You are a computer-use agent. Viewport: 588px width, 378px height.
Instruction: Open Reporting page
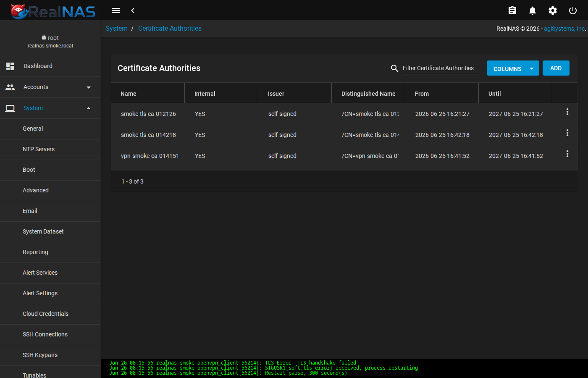pyautogui.click(x=50, y=252)
